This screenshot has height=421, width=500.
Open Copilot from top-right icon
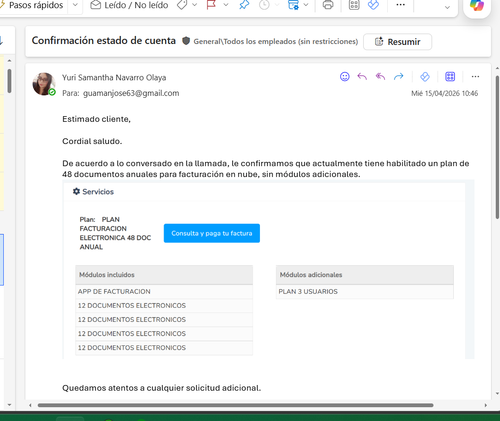pyautogui.click(x=477, y=6)
